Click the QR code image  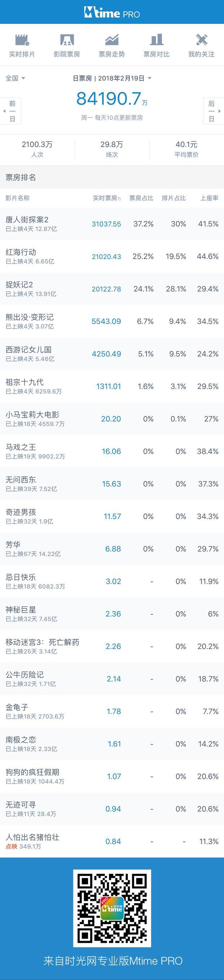[112, 908]
